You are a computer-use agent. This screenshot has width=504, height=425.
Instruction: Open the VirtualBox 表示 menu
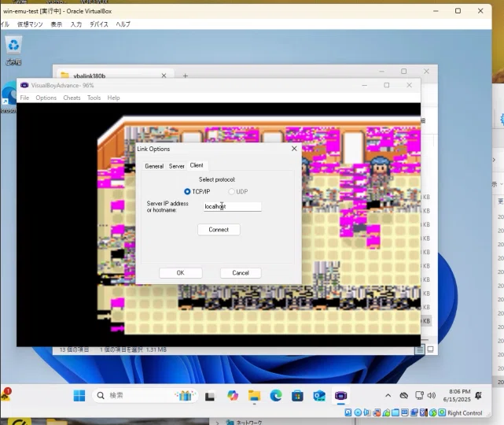coord(57,24)
